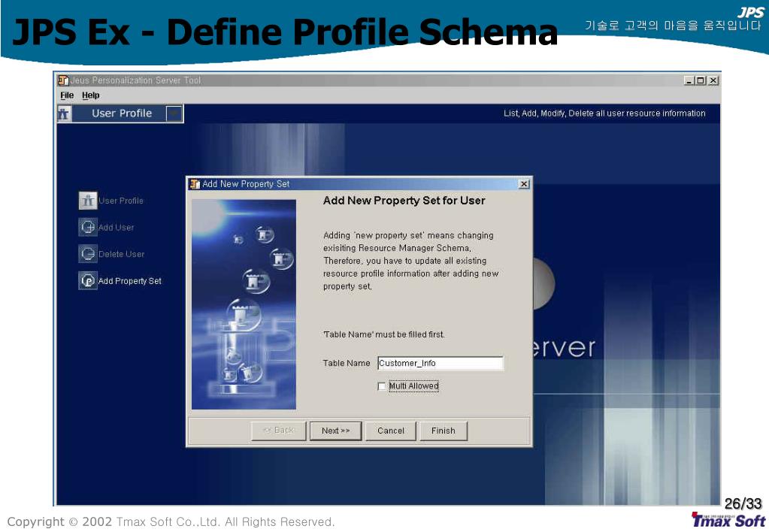Screen dimensions: 769x532
Task: Click the Delete User icon
Action: point(88,253)
